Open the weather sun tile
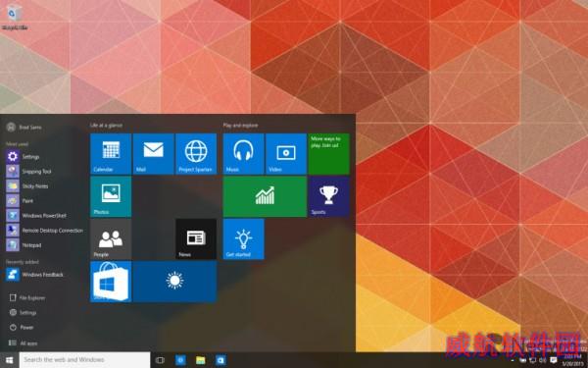This screenshot has width=588, height=368. 174,282
